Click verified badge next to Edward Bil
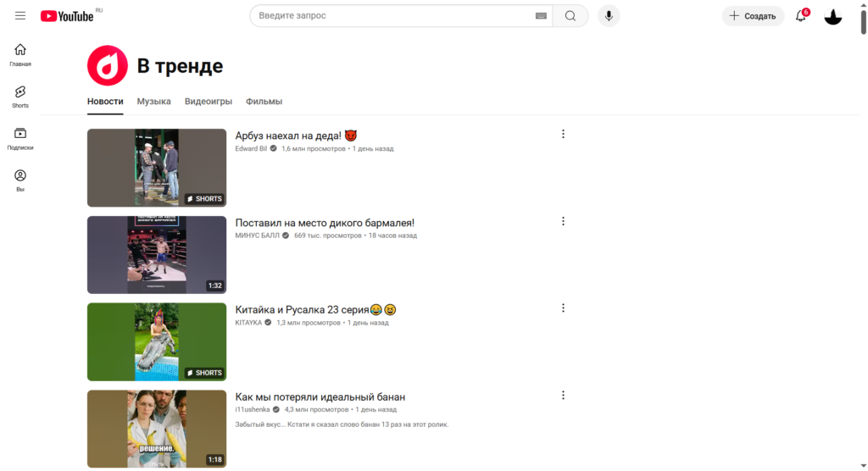 click(274, 148)
